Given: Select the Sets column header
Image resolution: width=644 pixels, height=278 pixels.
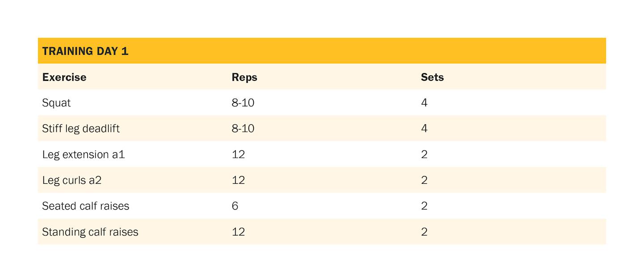Looking at the screenshot, I should click(x=432, y=77).
